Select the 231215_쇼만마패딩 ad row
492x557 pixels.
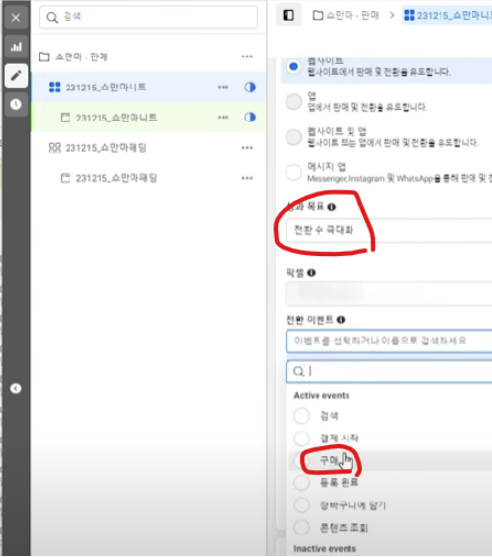(x=148, y=178)
